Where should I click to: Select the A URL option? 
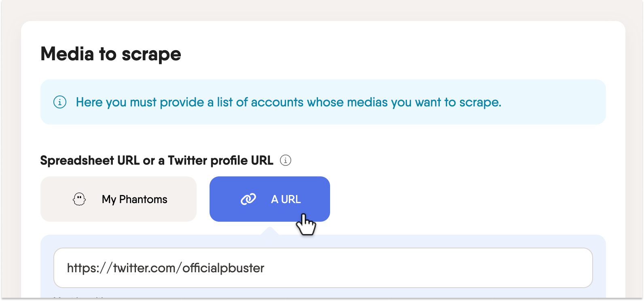270,199
